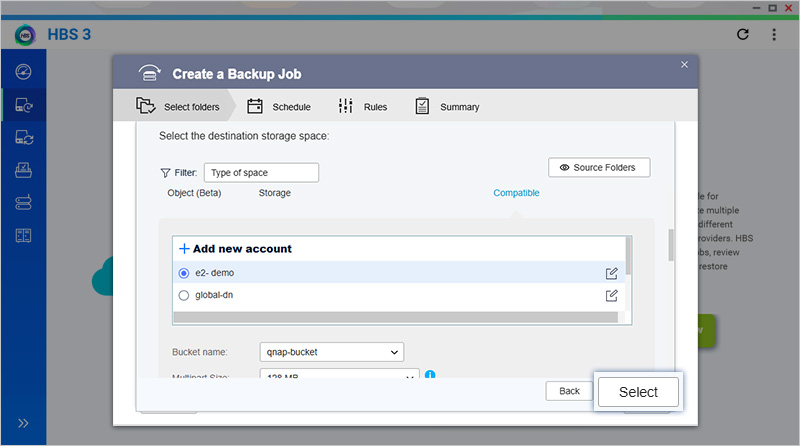
Task: Go to the Rules step
Action: tap(363, 106)
